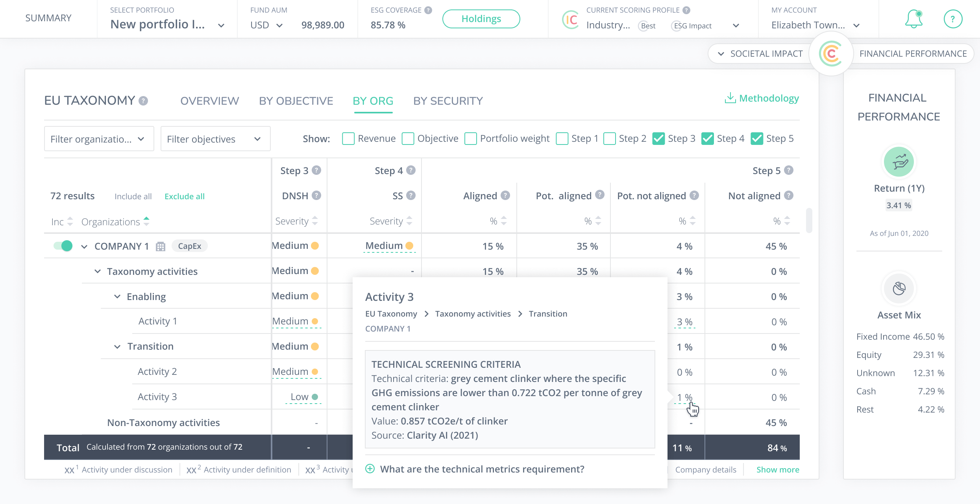Switch to the OVERVIEW tab
This screenshot has height=504, width=980.
click(209, 101)
